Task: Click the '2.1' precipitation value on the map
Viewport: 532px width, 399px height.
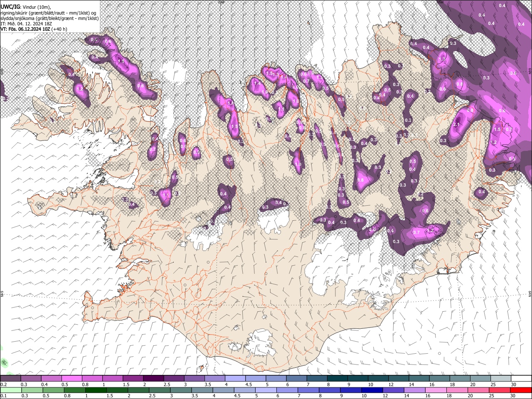Action: tap(456, 125)
